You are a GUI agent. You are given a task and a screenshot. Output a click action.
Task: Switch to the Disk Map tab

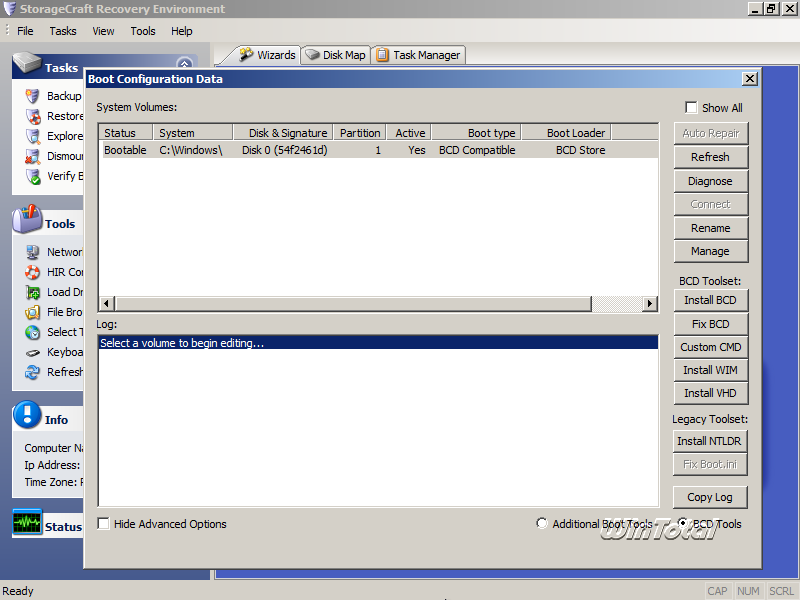(x=336, y=55)
